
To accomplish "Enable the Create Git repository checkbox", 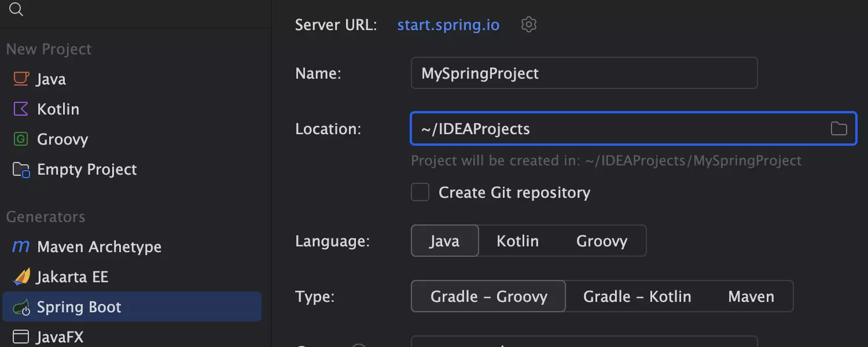I will pyautogui.click(x=420, y=193).
